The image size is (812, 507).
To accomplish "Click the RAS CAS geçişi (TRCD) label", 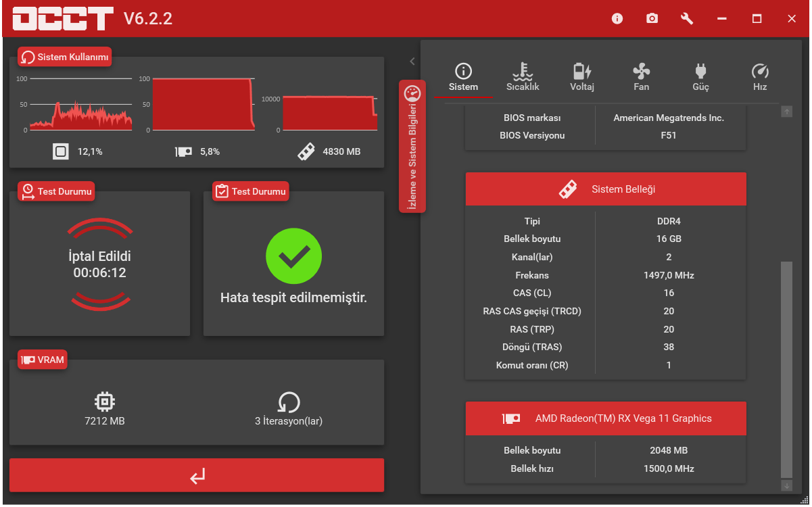I will pyautogui.click(x=532, y=311).
